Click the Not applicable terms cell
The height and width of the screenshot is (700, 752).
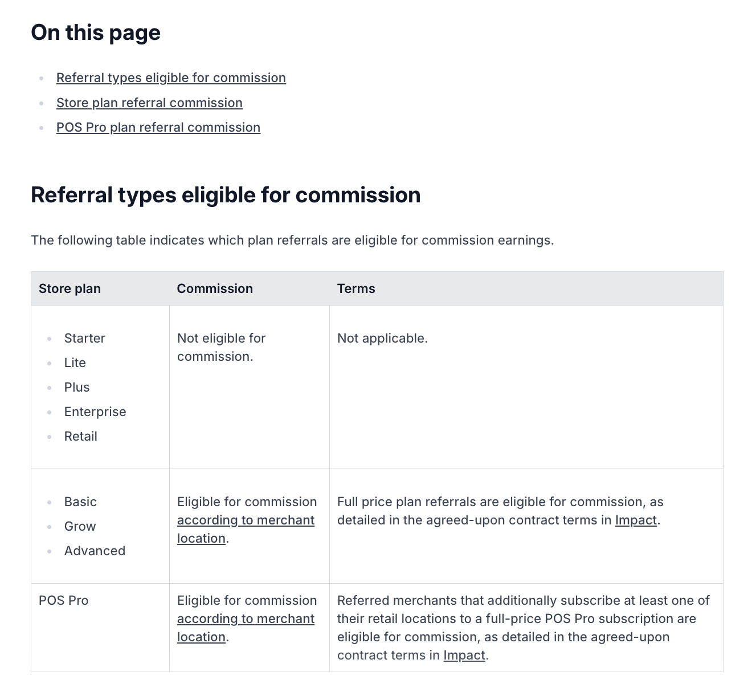click(382, 339)
